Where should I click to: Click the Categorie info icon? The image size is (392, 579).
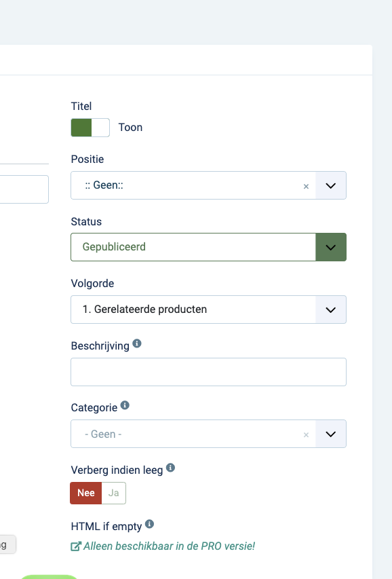(x=125, y=405)
